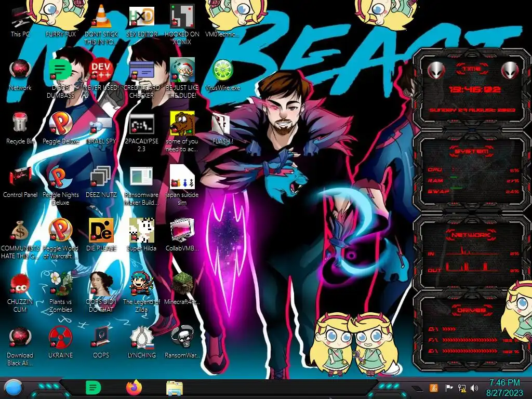532x399 pixels.
Task: Click the C:\ drive bar in DRIVES widget
Action: [448, 329]
